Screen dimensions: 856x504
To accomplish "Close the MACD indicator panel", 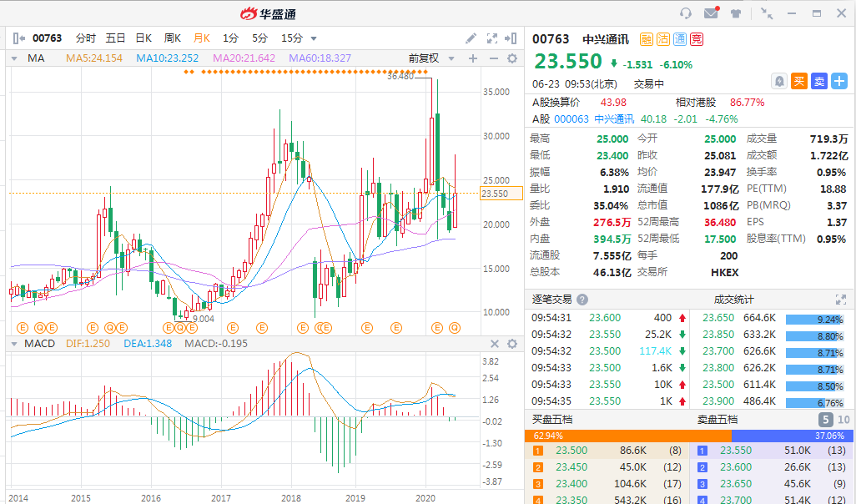I will click(494, 344).
